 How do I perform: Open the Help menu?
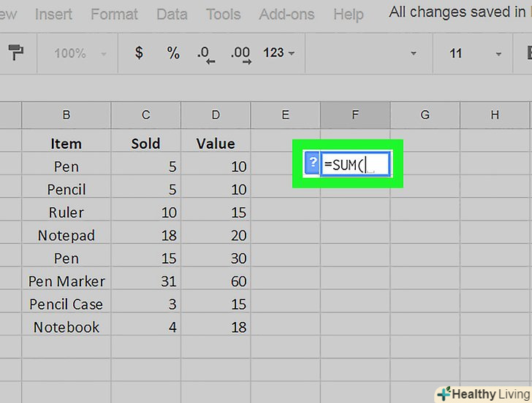coord(348,14)
